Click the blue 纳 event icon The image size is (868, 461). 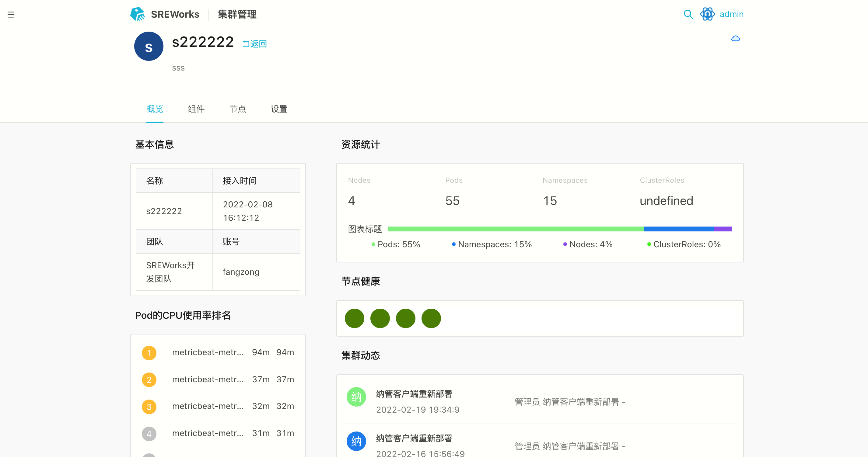point(356,441)
